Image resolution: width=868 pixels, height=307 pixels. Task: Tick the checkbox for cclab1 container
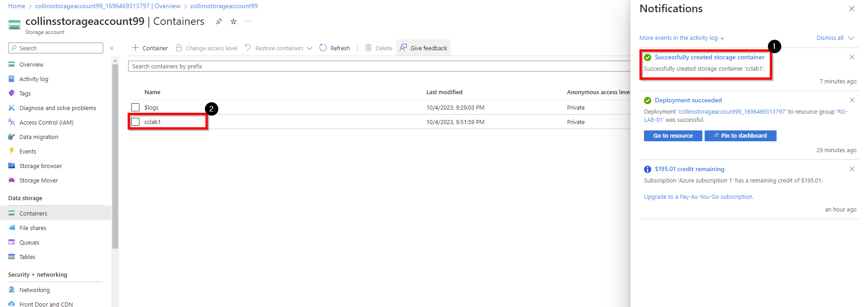pos(135,122)
